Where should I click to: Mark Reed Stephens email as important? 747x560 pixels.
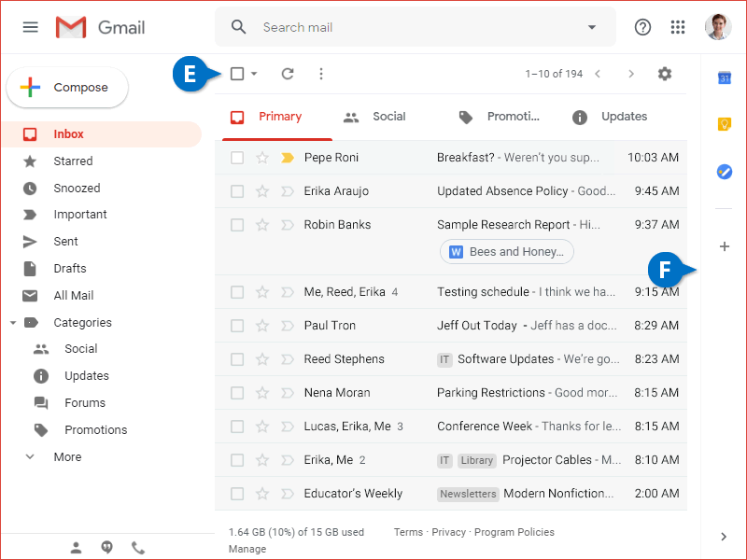pos(288,359)
